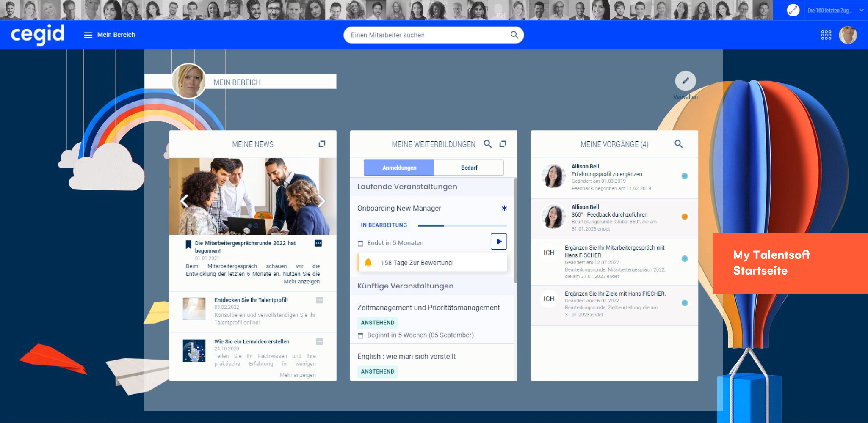The image size is (868, 423).
Task: Click the ICH badge for the Mitarbeitergespräch task
Action: (549, 253)
